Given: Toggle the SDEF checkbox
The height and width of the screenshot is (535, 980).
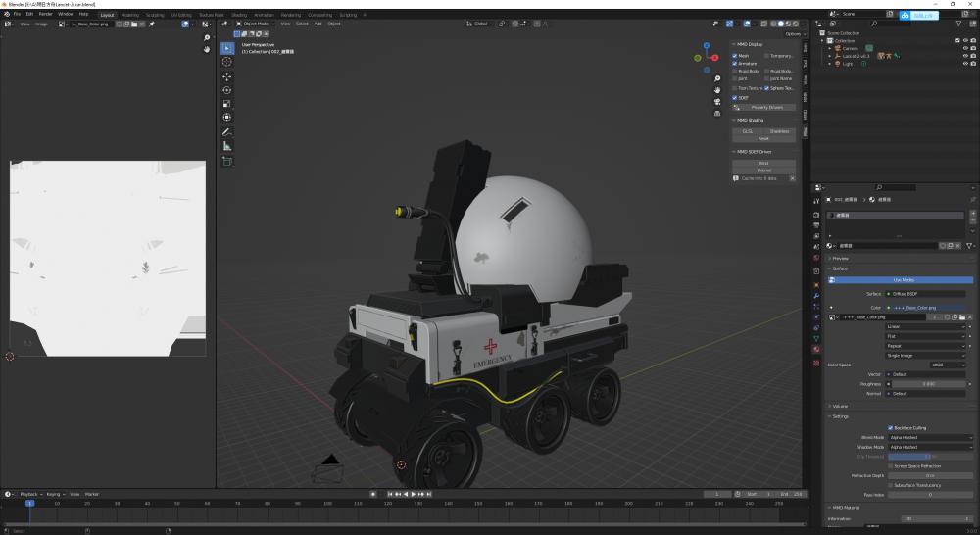Looking at the screenshot, I should click(x=735, y=98).
